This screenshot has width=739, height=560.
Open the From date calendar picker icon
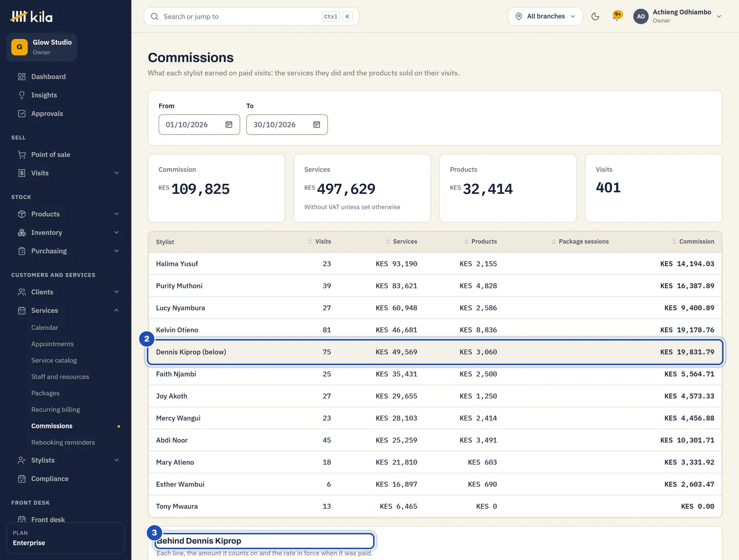229,125
